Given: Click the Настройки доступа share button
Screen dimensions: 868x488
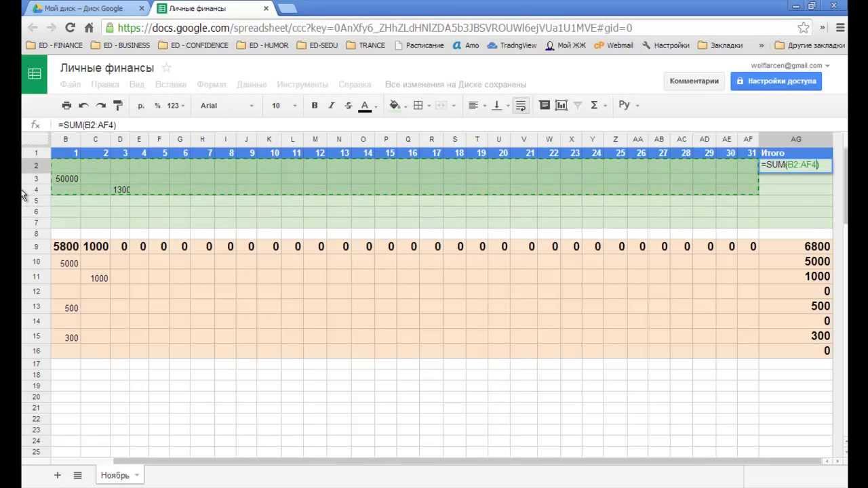Looking at the screenshot, I should point(776,81).
